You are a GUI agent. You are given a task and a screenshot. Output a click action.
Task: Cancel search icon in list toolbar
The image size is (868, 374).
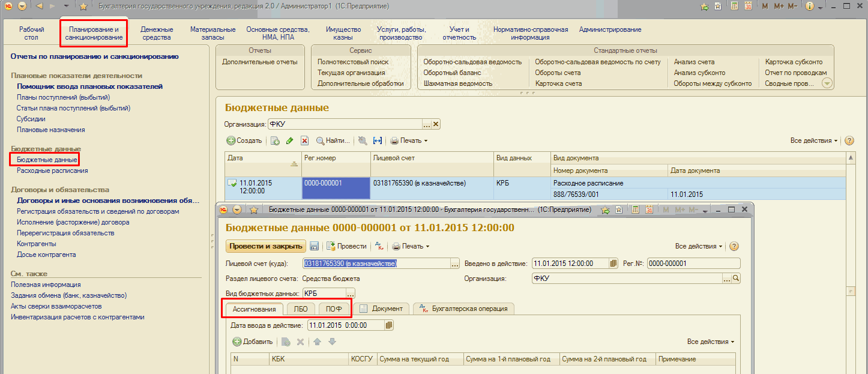pos(363,140)
